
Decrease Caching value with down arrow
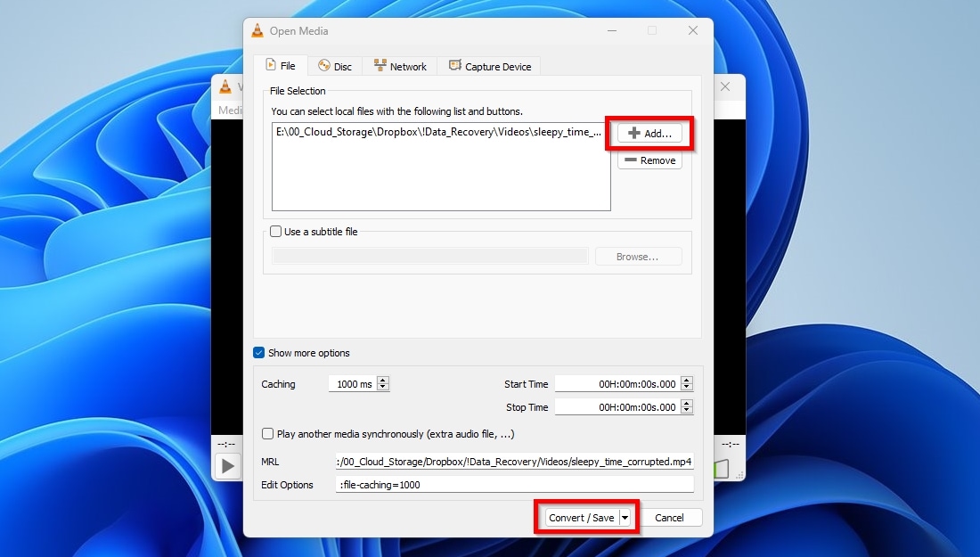pyautogui.click(x=384, y=388)
